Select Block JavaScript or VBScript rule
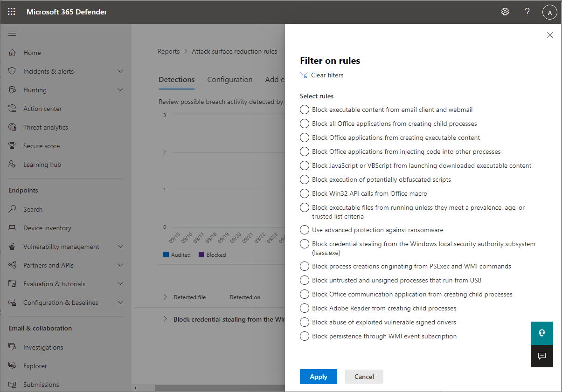 coord(305,165)
